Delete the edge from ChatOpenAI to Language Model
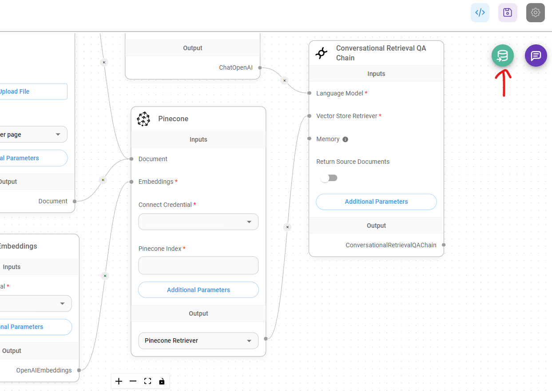The height and width of the screenshot is (392, 552). coord(284,80)
